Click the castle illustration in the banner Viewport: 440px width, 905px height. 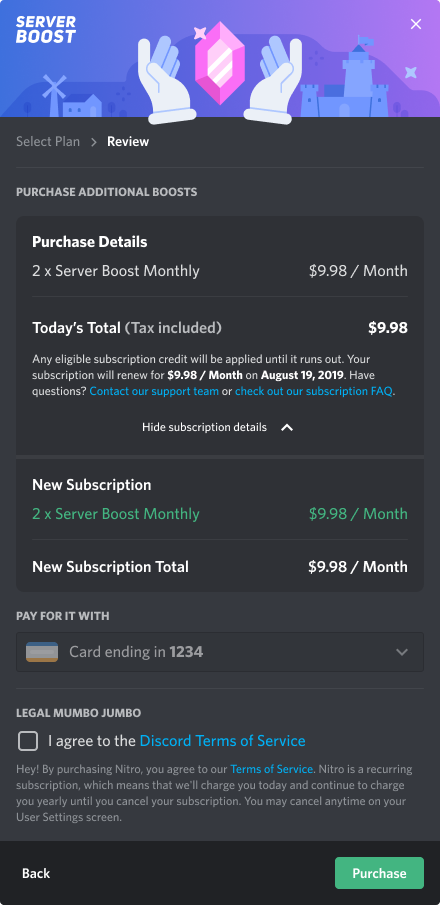[x=345, y=80]
